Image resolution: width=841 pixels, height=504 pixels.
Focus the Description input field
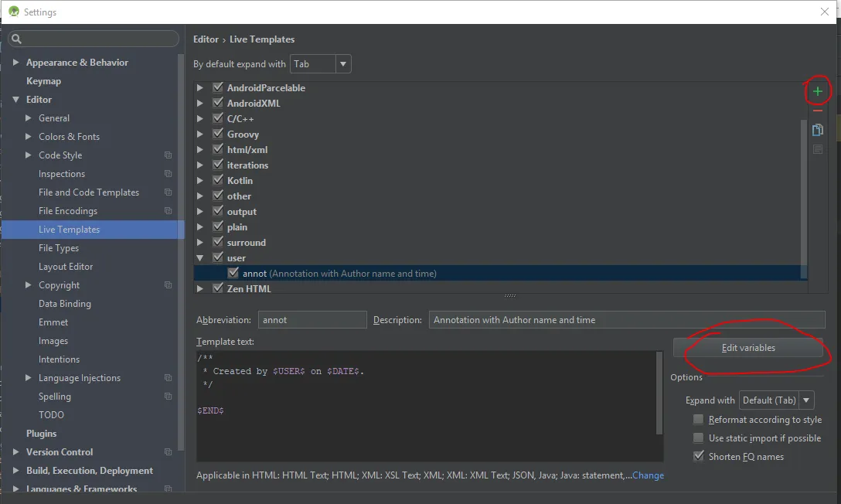coord(626,319)
